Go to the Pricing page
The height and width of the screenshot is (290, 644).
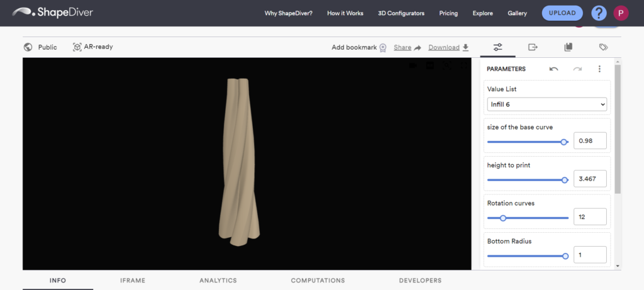click(x=448, y=13)
